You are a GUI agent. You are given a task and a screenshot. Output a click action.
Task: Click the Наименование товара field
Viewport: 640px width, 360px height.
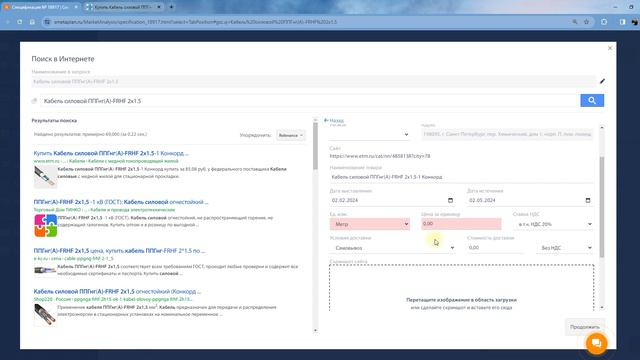point(461,177)
